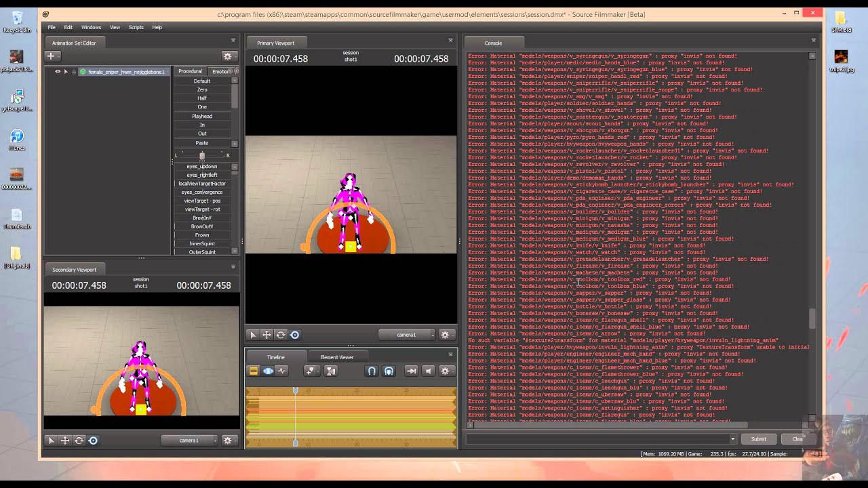Open the File menu
This screenshot has width=868, height=488.
52,27
